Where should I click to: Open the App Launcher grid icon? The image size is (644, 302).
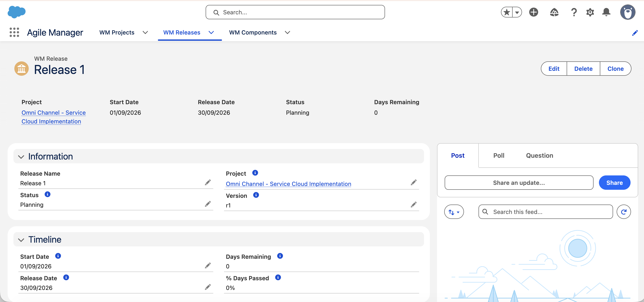[x=14, y=32]
